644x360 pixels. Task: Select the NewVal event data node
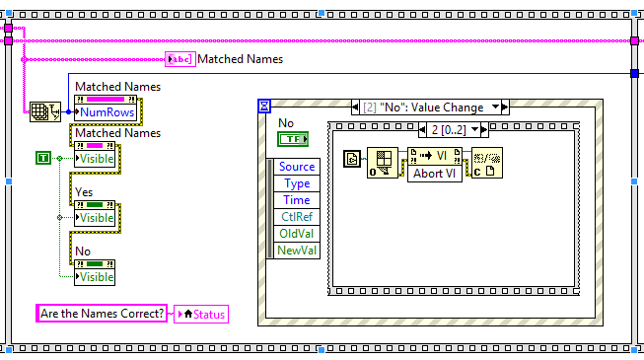point(297,251)
